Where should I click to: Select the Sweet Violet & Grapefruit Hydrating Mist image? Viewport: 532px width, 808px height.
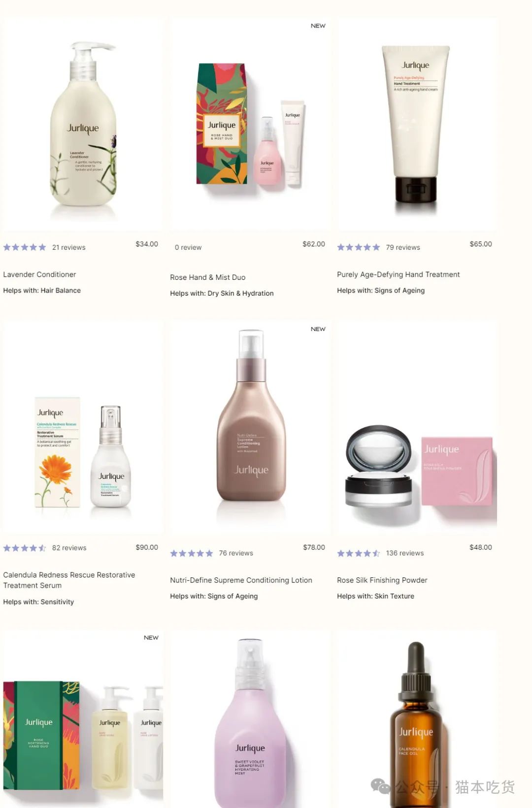pos(250,718)
